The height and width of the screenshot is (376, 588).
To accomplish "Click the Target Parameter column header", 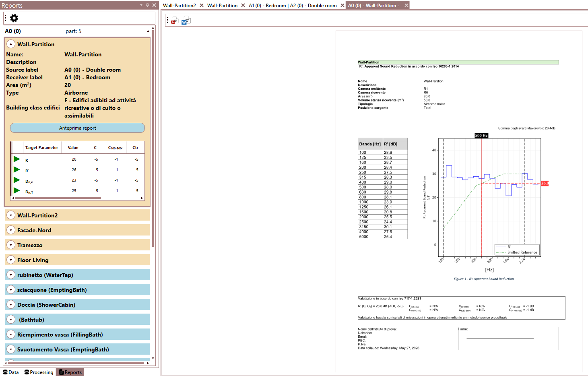I will click(42, 148).
